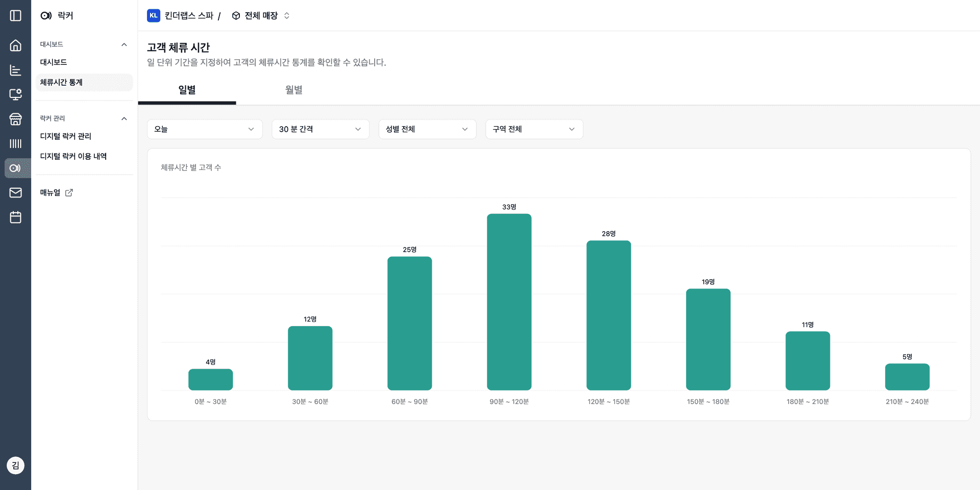Click the 120분 ~ 150분 bar
The width and height of the screenshot is (980, 490).
click(608, 315)
